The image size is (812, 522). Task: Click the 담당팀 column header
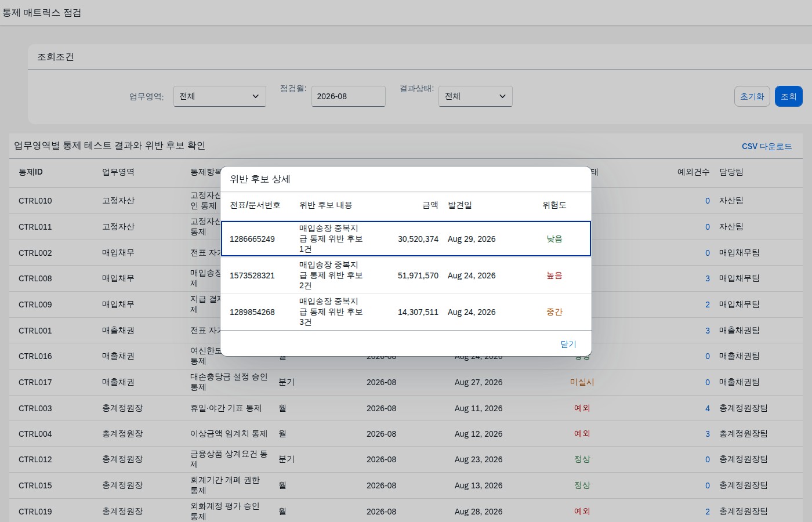click(x=731, y=172)
